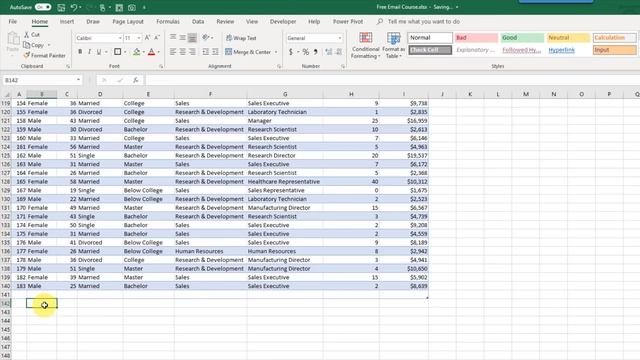640x360 pixels.
Task: Toggle Bold formatting
Action: tap(80, 52)
